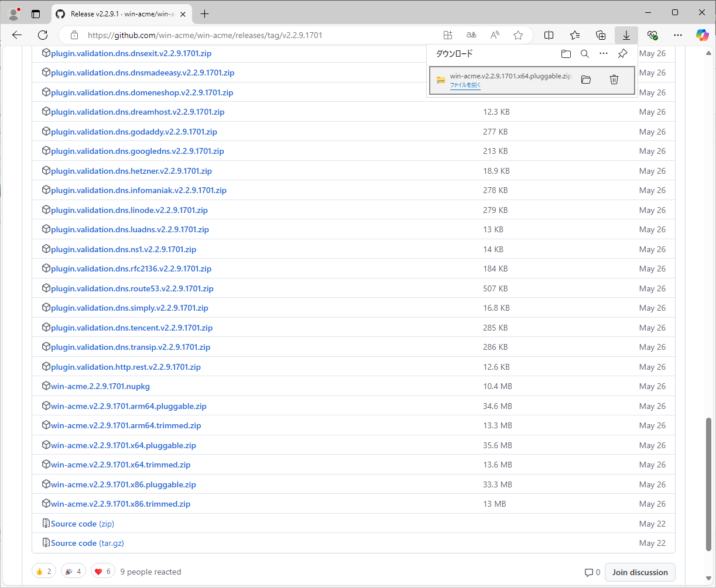Image resolution: width=716 pixels, height=588 pixels.
Task: View site information lock icon
Action: point(74,35)
